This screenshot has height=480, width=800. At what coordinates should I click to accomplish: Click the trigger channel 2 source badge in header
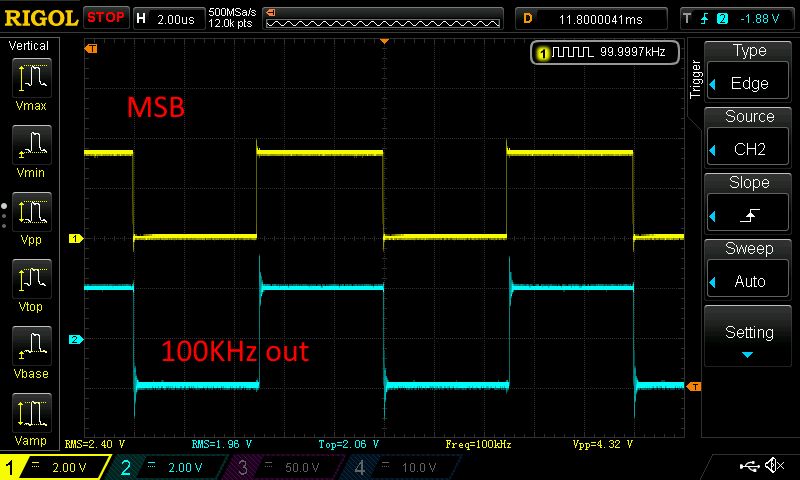point(722,19)
